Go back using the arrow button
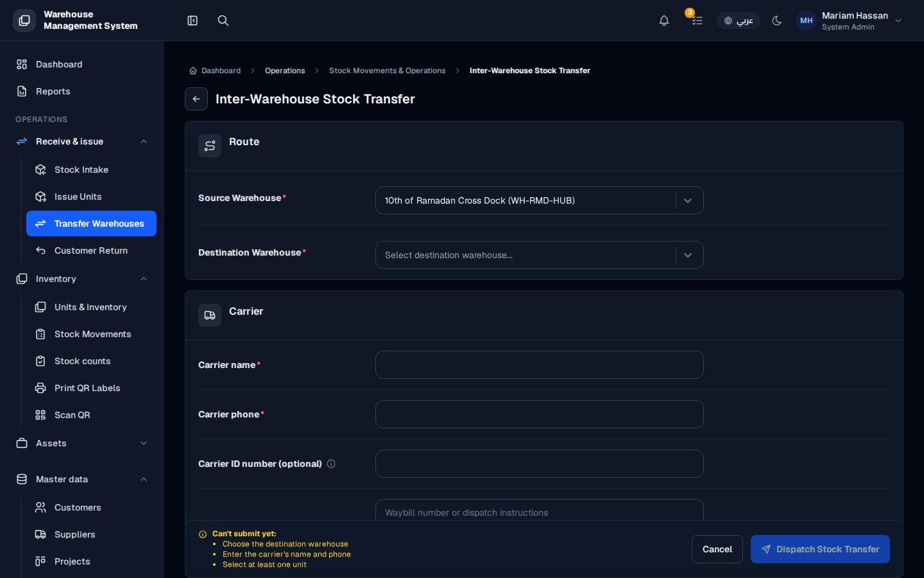Screen dimensions: 924x578 click(196, 99)
